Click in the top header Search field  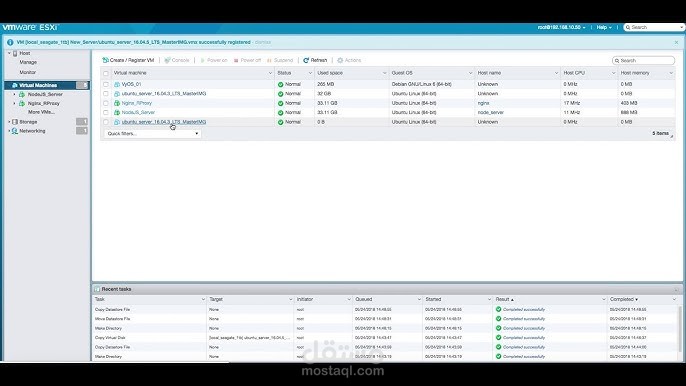[x=654, y=27]
